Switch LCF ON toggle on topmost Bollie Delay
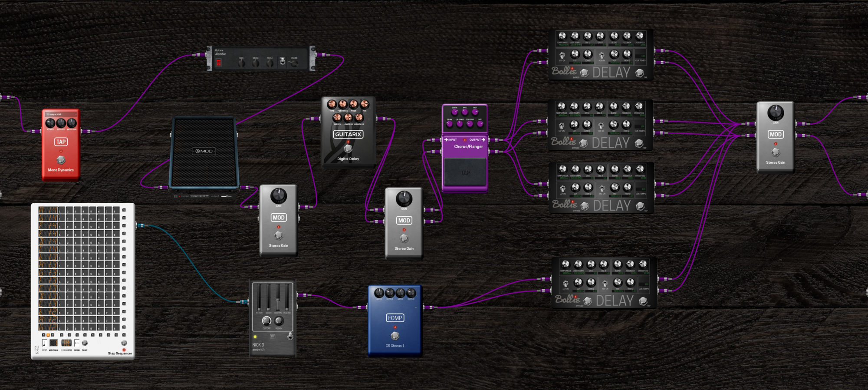The image size is (868, 390). [x=562, y=55]
